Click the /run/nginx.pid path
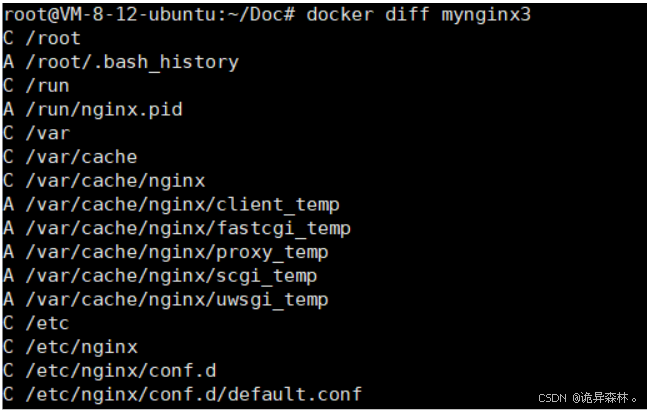This screenshot has width=647, height=410. (x=104, y=110)
